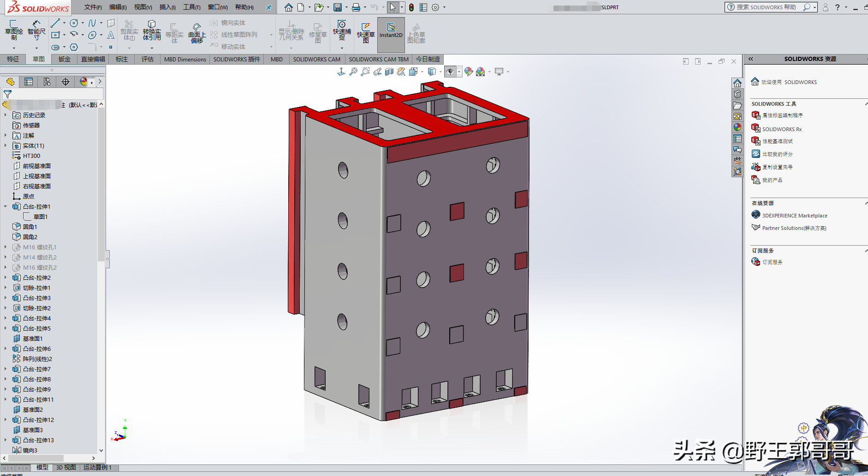Open the Options gear icon
The image size is (868, 476).
tap(435, 7)
